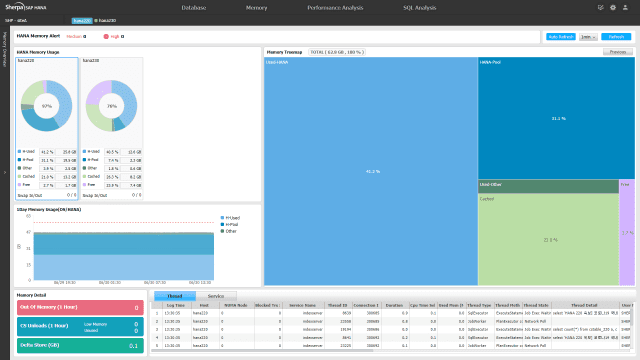Click the Sherpa SAP HANA logo
The width and height of the screenshot is (640, 360).
[x=26, y=7]
